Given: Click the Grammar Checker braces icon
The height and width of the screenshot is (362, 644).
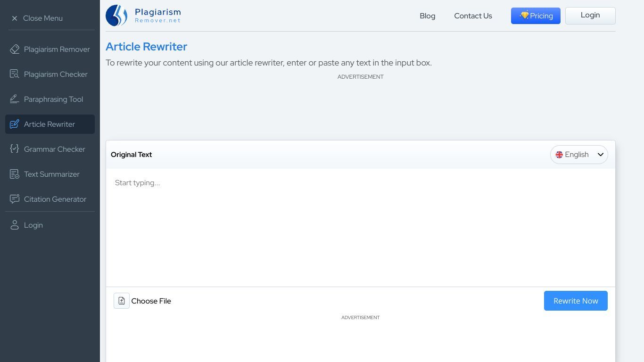Looking at the screenshot, I should 15,149.
